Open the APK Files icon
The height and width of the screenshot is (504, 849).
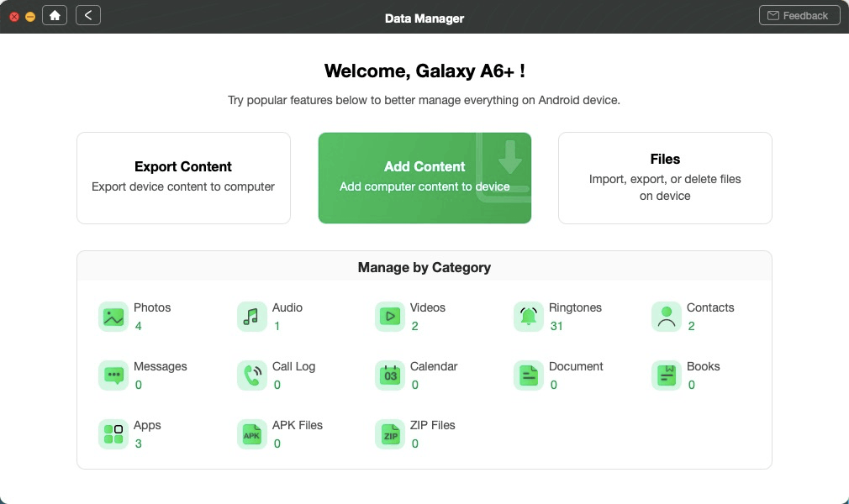(x=251, y=434)
